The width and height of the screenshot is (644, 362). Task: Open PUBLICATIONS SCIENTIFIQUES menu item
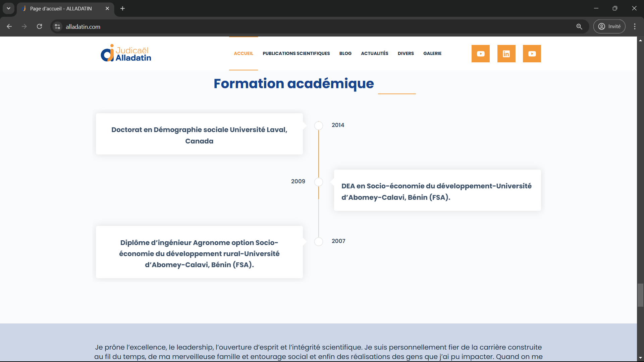(x=296, y=53)
